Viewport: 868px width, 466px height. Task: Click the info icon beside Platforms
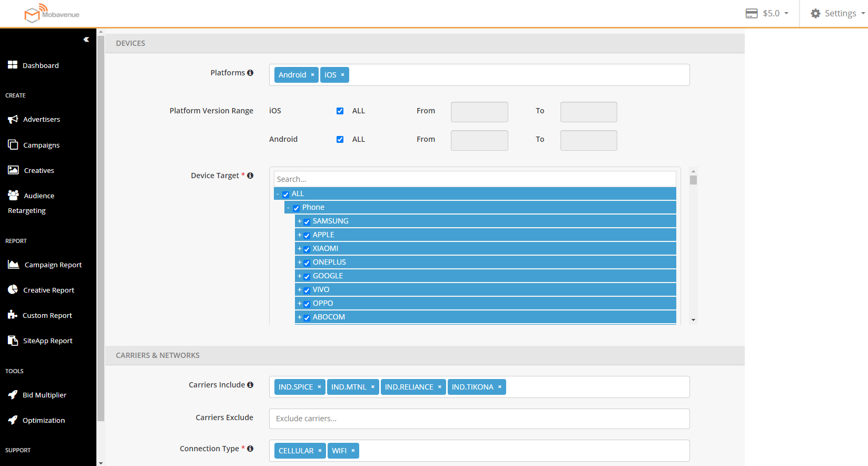250,73
